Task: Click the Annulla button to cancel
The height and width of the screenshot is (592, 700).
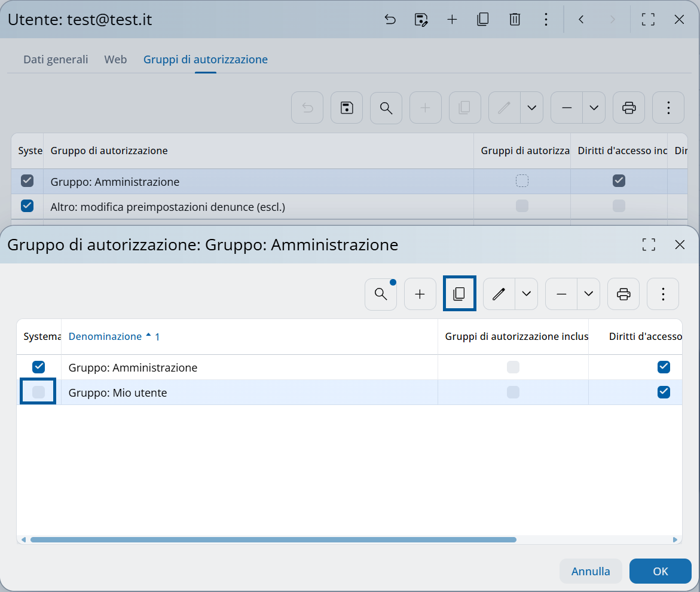Action: [x=591, y=571]
